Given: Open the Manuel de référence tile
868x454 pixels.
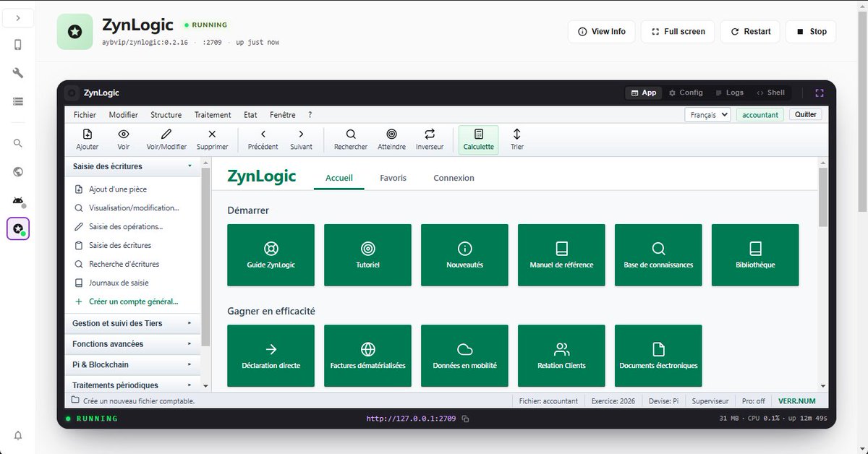Looking at the screenshot, I should (x=562, y=255).
